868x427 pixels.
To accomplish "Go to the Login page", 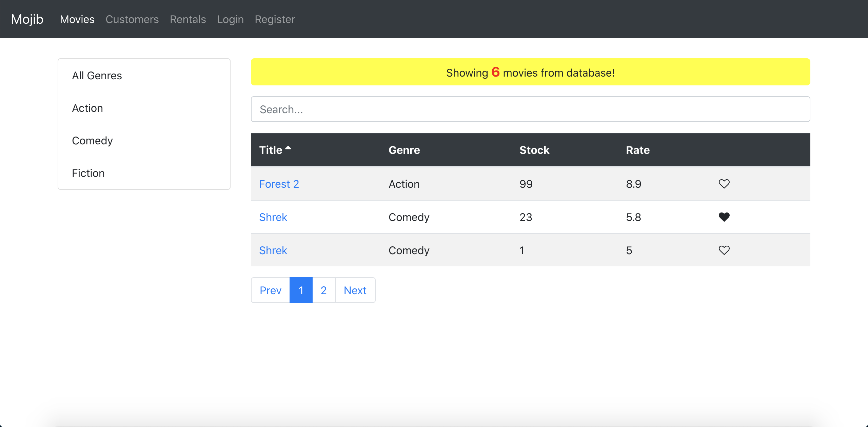I will 230,19.
